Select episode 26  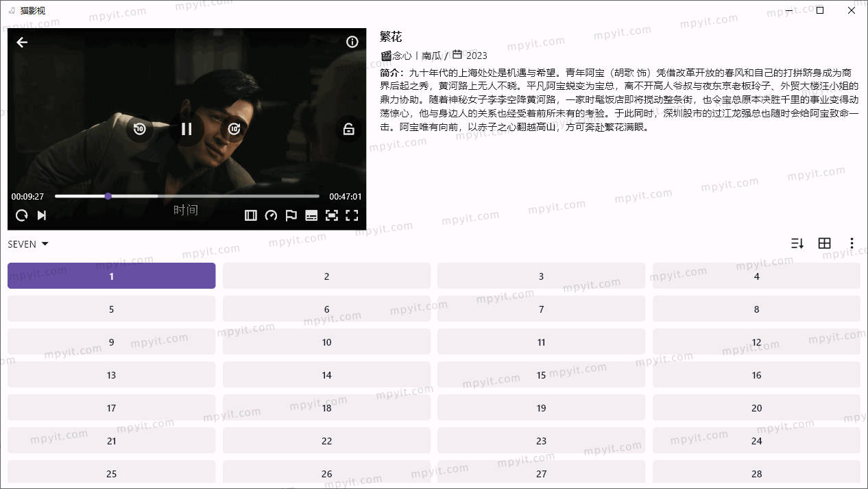326,473
